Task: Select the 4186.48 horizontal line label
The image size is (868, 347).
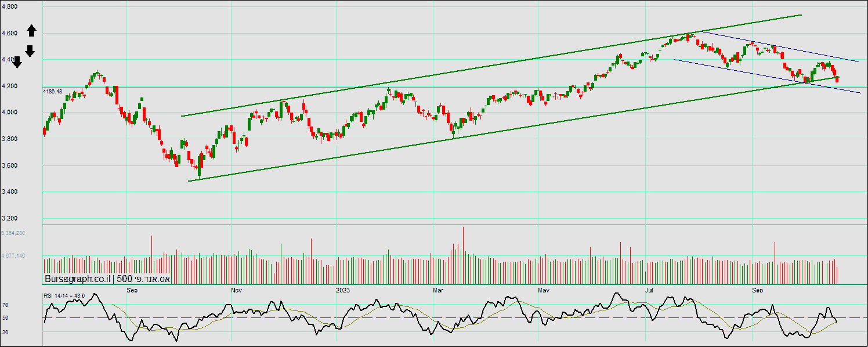Action: click(53, 92)
